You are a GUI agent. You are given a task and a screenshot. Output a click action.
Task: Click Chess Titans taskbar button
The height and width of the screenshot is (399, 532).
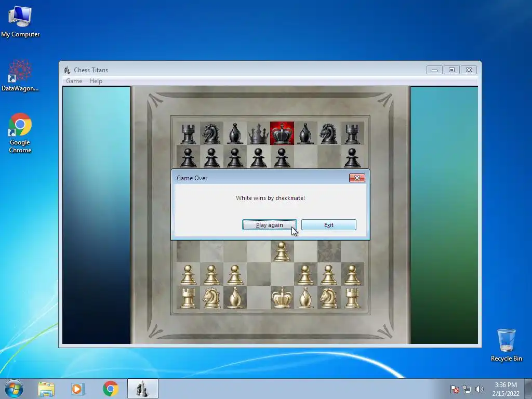point(142,389)
